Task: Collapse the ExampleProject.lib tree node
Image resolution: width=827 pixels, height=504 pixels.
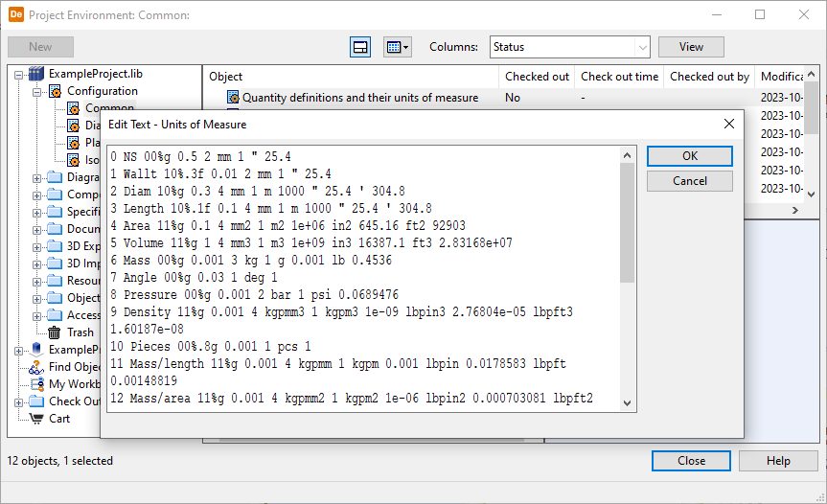Action: click(19, 75)
